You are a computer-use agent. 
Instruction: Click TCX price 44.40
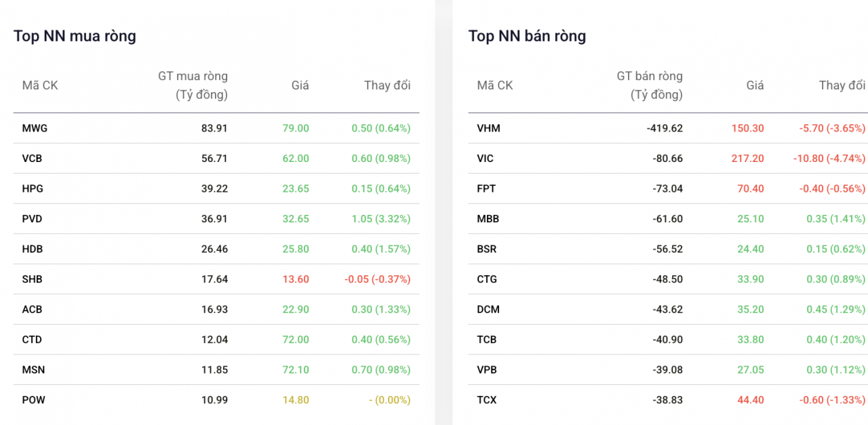[x=751, y=400]
